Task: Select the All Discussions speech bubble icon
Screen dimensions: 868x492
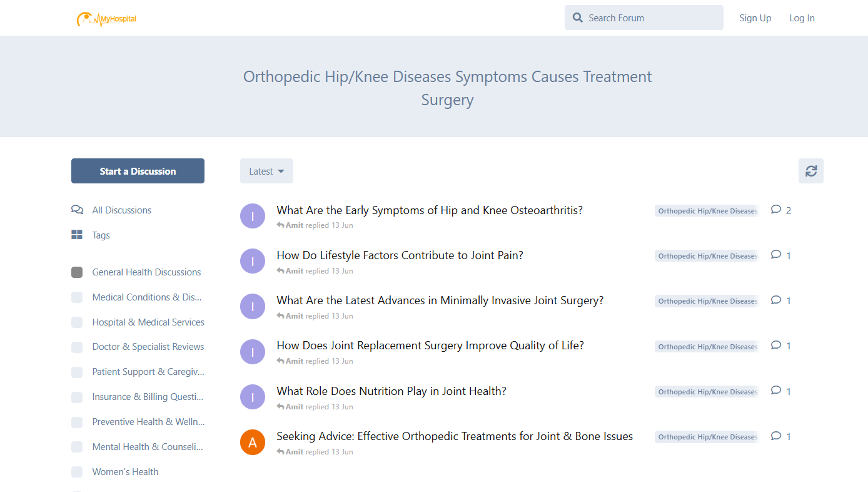Action: click(x=77, y=210)
